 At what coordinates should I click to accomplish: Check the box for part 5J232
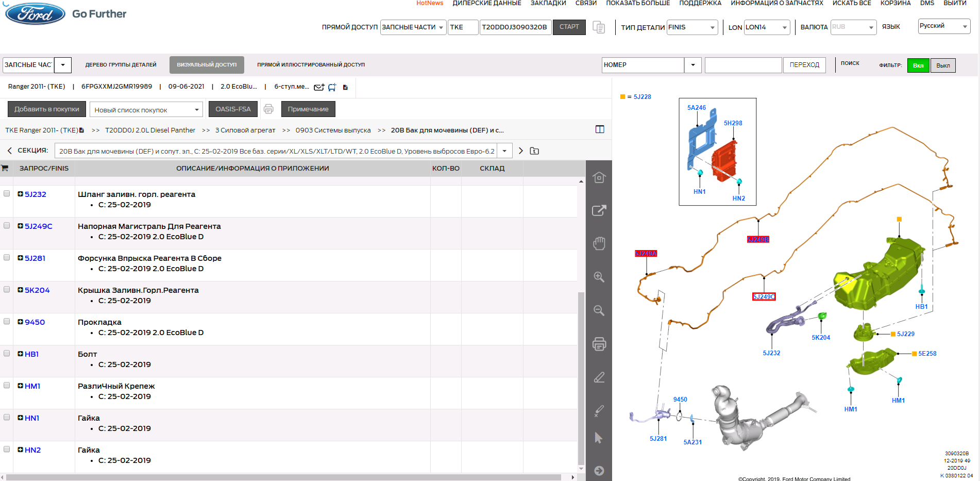tap(7, 194)
